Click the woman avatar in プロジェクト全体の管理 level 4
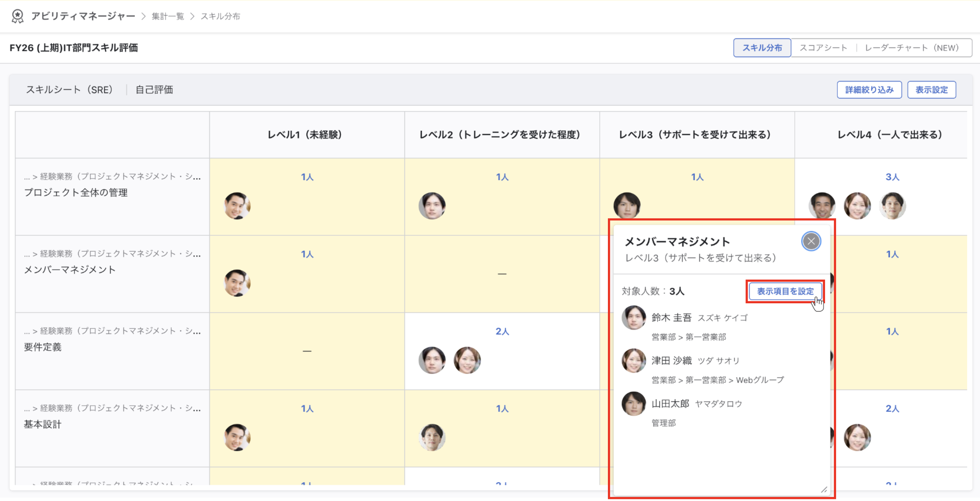This screenshot has width=980, height=501. pyautogui.click(x=857, y=206)
